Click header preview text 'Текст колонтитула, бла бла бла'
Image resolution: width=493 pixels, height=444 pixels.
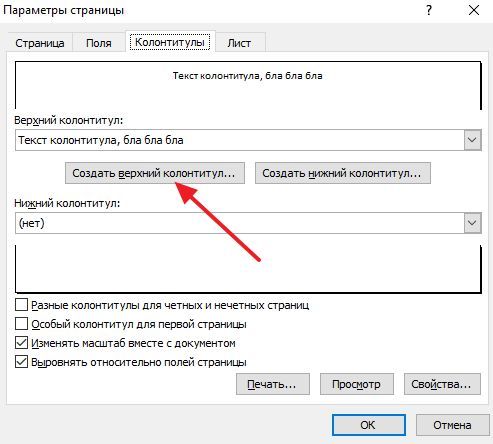coord(247,76)
